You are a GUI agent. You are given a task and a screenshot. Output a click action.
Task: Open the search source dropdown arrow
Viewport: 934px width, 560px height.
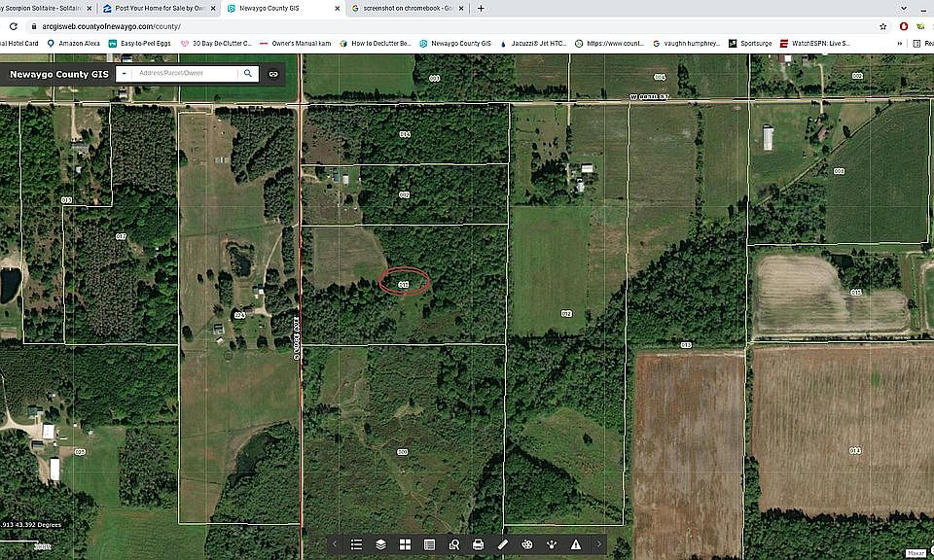pyautogui.click(x=124, y=73)
